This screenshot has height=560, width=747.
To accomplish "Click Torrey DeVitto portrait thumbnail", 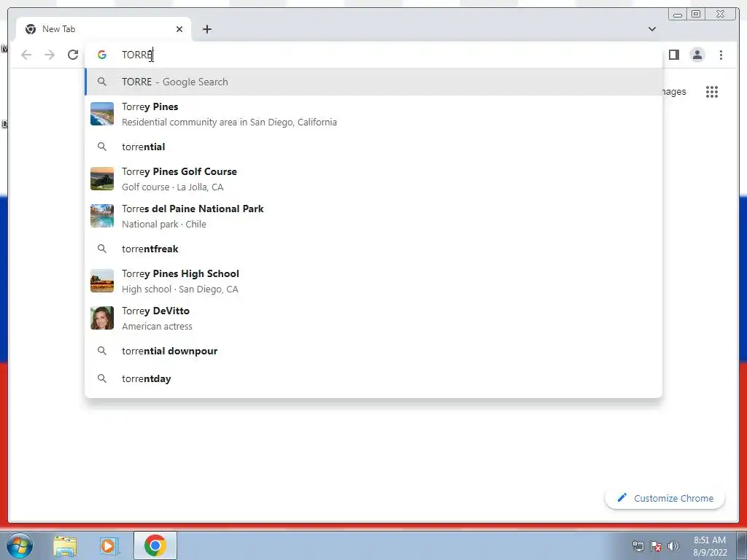I will click(x=102, y=318).
